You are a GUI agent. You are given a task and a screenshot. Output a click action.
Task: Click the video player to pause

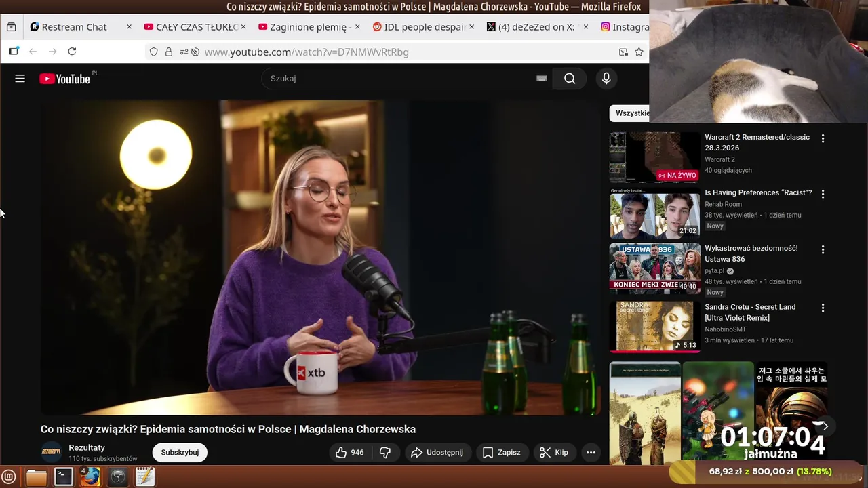tap(321, 258)
